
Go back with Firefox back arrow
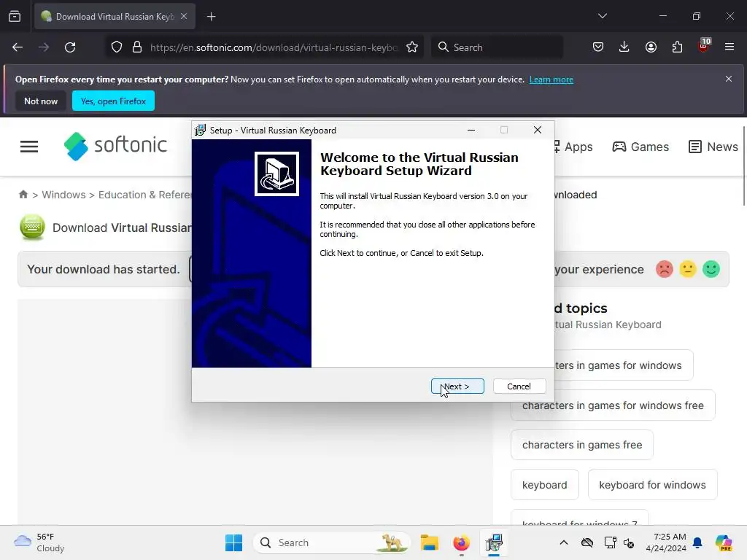coord(18,47)
